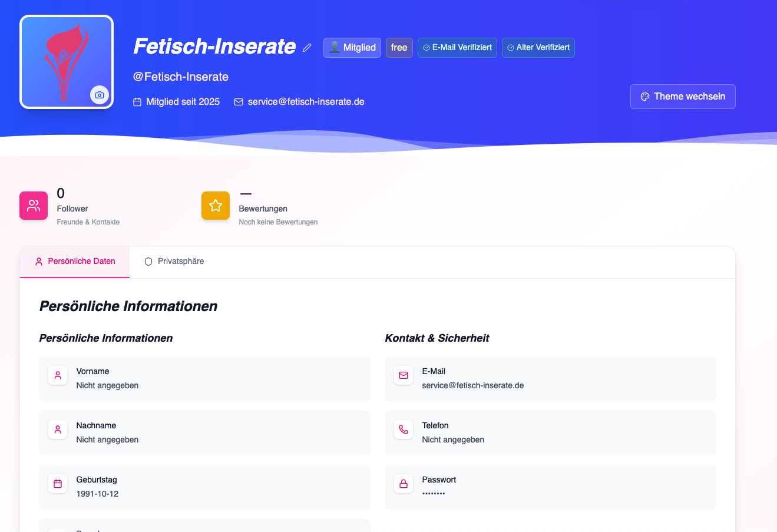Click the camera icon on profile picture
This screenshot has width=777, height=532.
click(100, 95)
